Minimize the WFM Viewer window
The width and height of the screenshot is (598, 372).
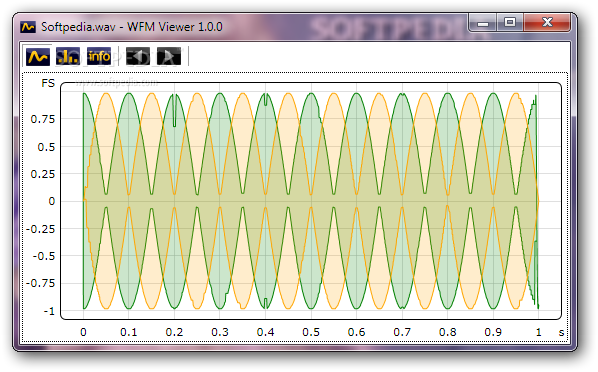click(x=483, y=23)
